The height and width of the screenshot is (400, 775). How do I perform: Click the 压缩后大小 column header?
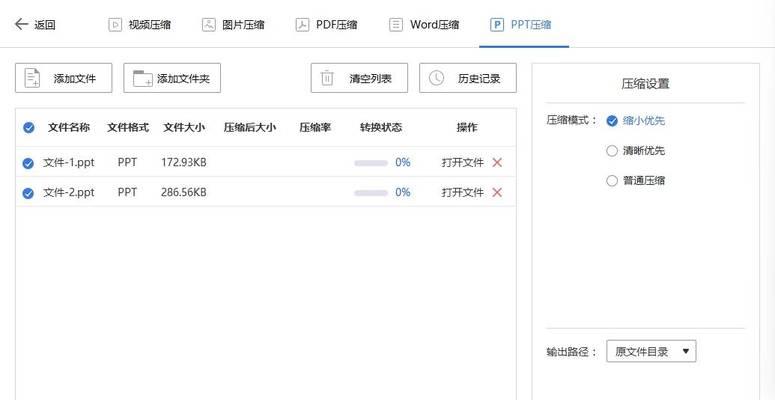(x=250, y=128)
